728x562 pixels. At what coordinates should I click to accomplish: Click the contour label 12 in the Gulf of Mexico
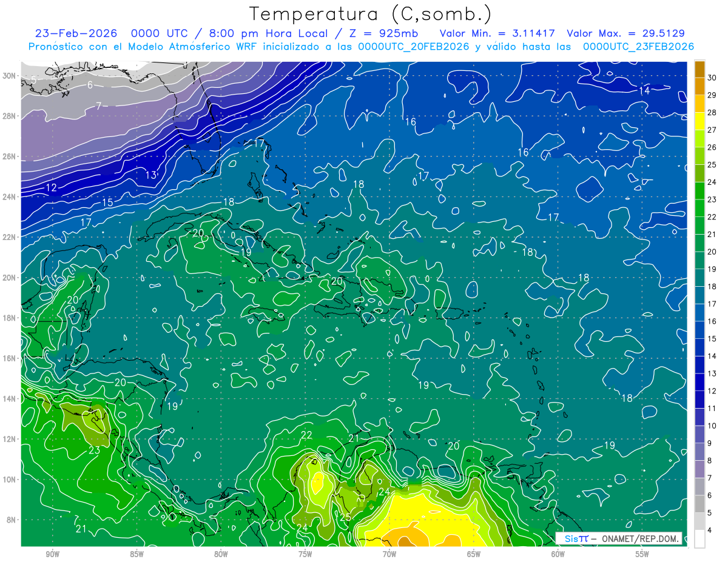pyautogui.click(x=51, y=188)
